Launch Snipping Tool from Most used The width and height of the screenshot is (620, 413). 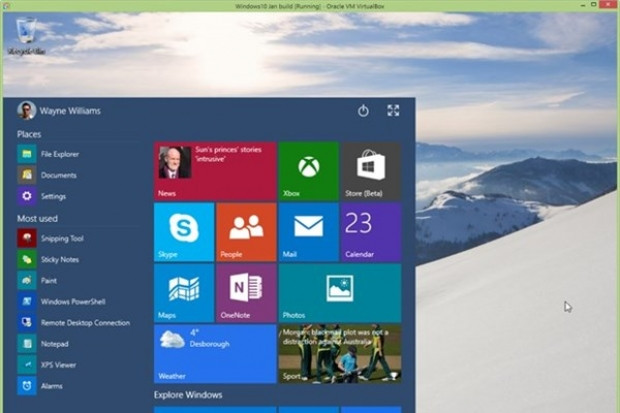[x=27, y=238]
